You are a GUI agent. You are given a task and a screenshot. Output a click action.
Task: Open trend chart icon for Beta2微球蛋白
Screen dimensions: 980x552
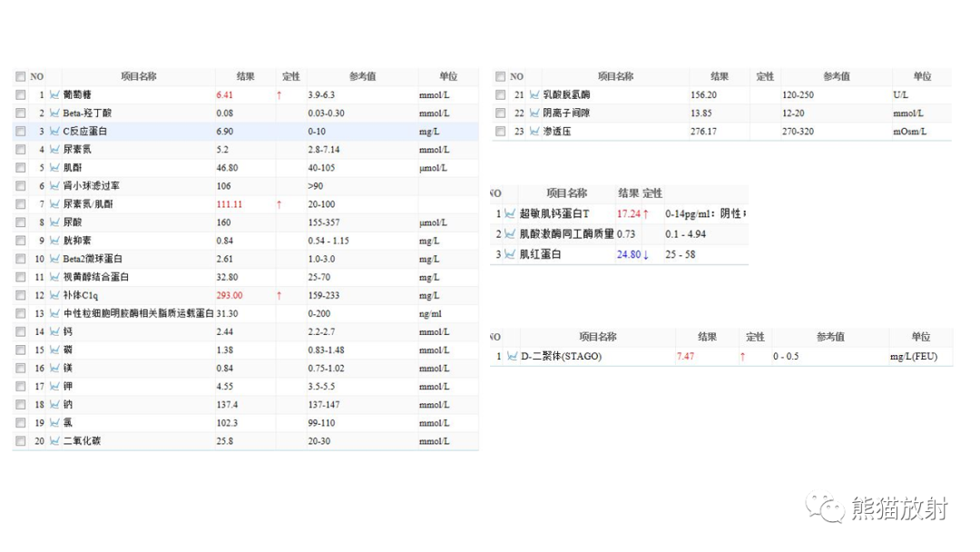coord(54,258)
